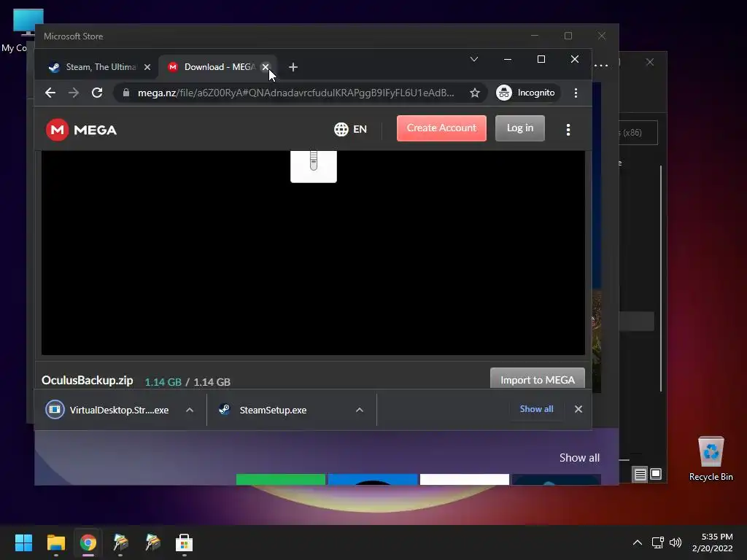747x560 pixels.
Task: Click the Log in button
Action: pyautogui.click(x=519, y=128)
